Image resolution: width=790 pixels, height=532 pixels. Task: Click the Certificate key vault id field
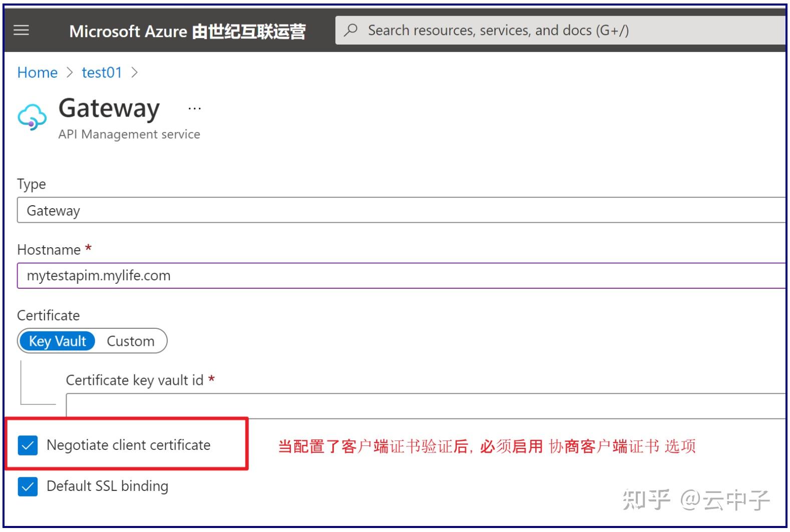(426, 405)
